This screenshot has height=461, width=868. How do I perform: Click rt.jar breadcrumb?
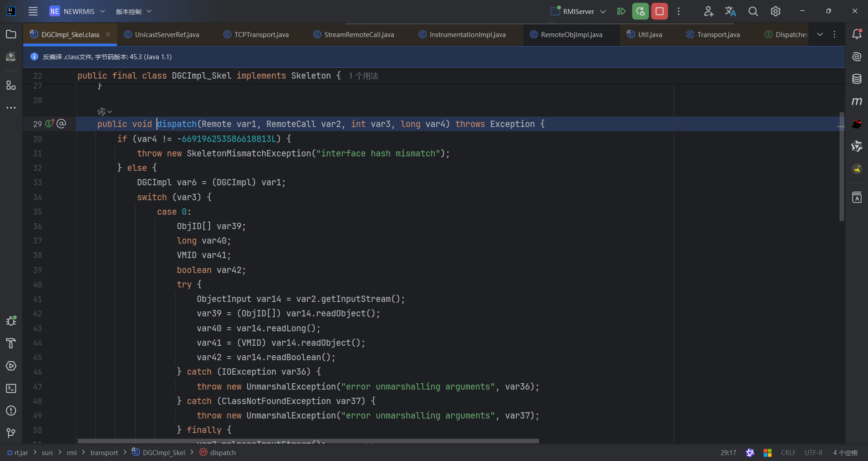(18, 452)
